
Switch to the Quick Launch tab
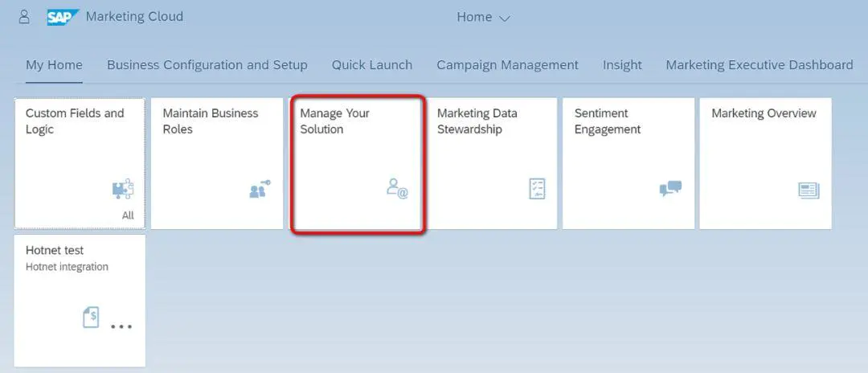tap(372, 65)
